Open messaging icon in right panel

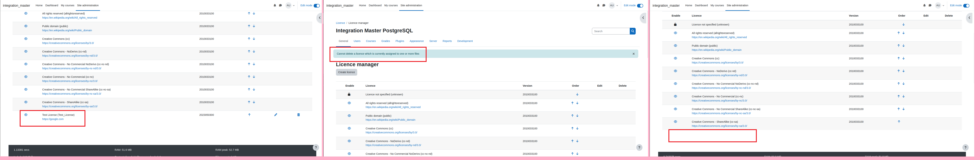click(930, 5)
